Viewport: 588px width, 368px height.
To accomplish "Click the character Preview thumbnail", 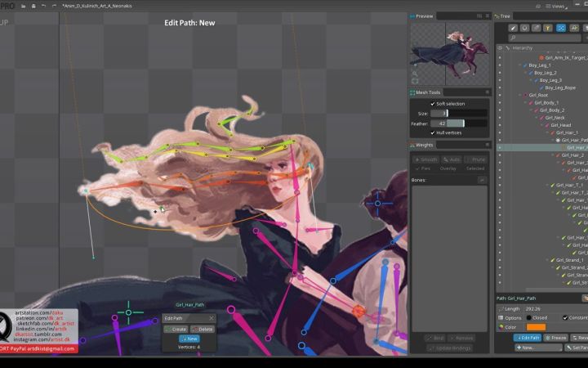I will pos(450,54).
